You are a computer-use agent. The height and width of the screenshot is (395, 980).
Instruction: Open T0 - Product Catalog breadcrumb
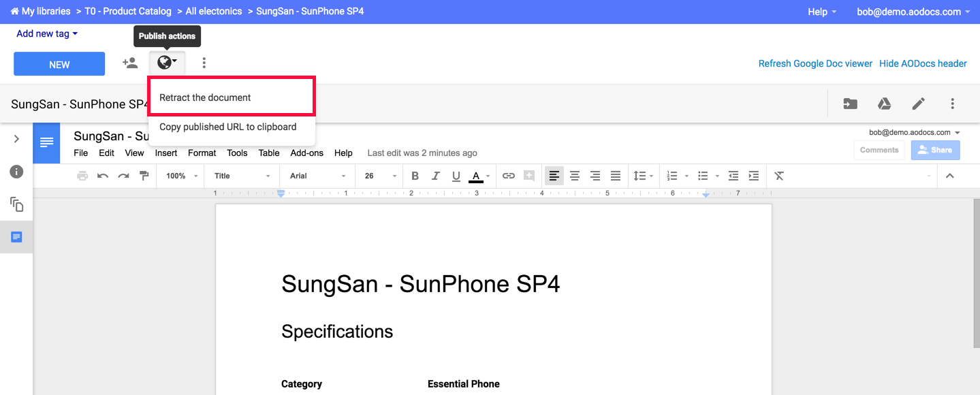(128, 12)
